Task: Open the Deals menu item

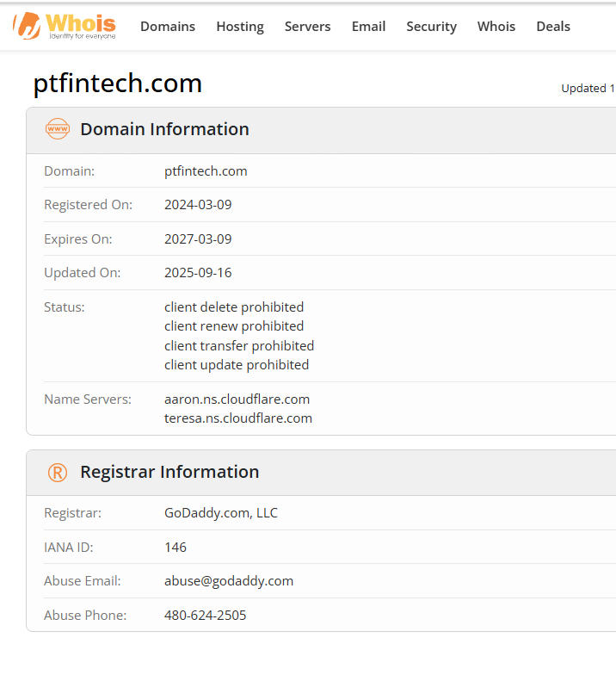Action: (553, 27)
